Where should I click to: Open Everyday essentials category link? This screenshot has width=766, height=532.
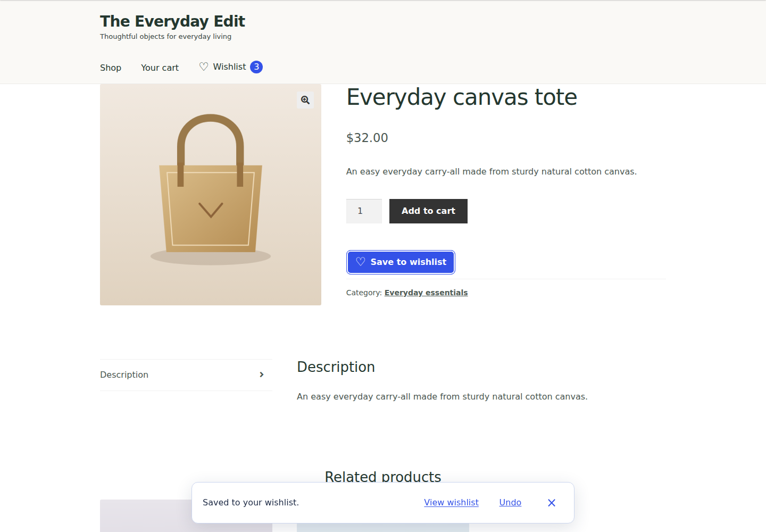(x=426, y=293)
